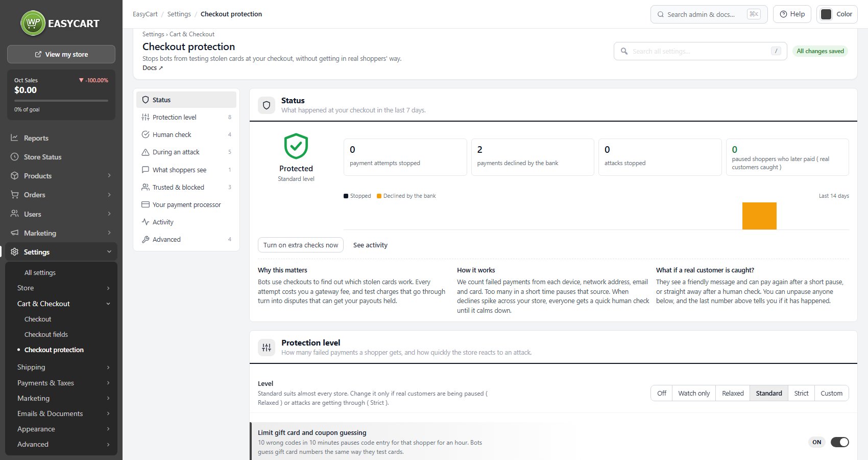The image size is (868, 460).
Task: Click the Store Status clock icon
Action: (x=14, y=157)
